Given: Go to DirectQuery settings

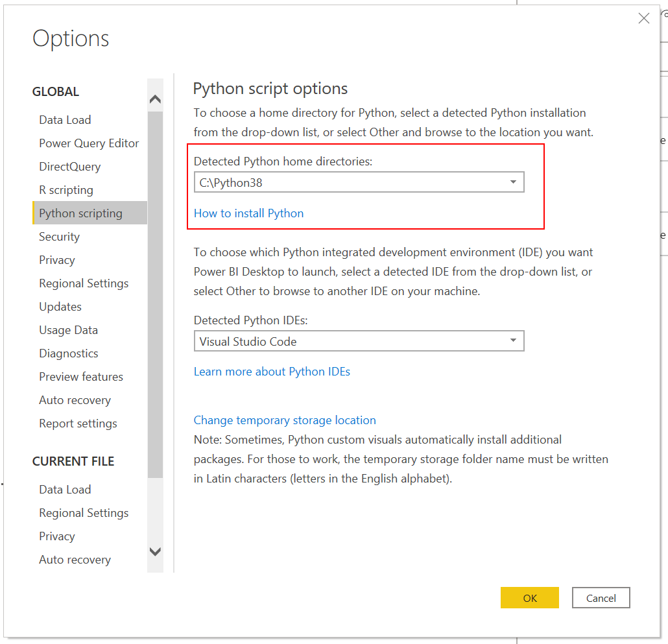Looking at the screenshot, I should tap(69, 167).
